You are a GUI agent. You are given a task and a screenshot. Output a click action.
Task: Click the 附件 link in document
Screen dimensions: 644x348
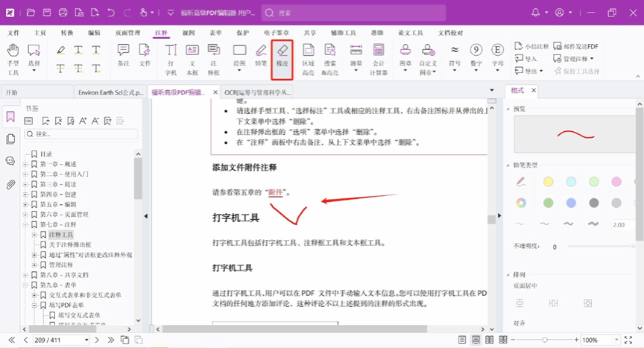[275, 192]
